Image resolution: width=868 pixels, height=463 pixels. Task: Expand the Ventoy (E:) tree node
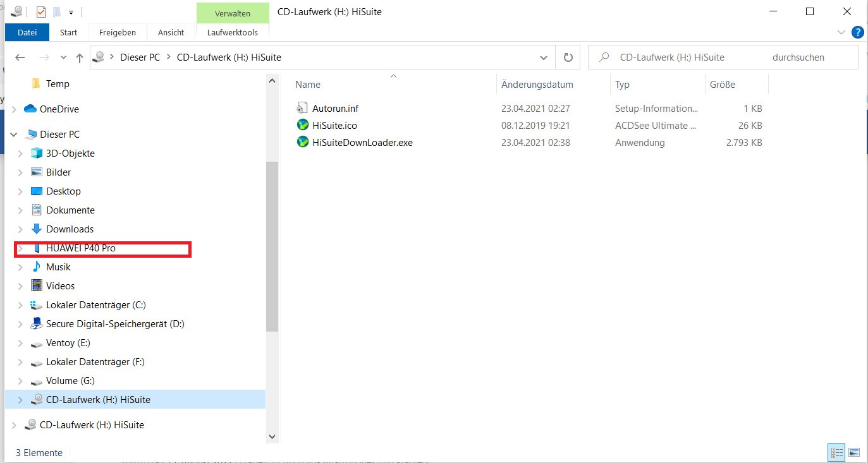(x=20, y=344)
